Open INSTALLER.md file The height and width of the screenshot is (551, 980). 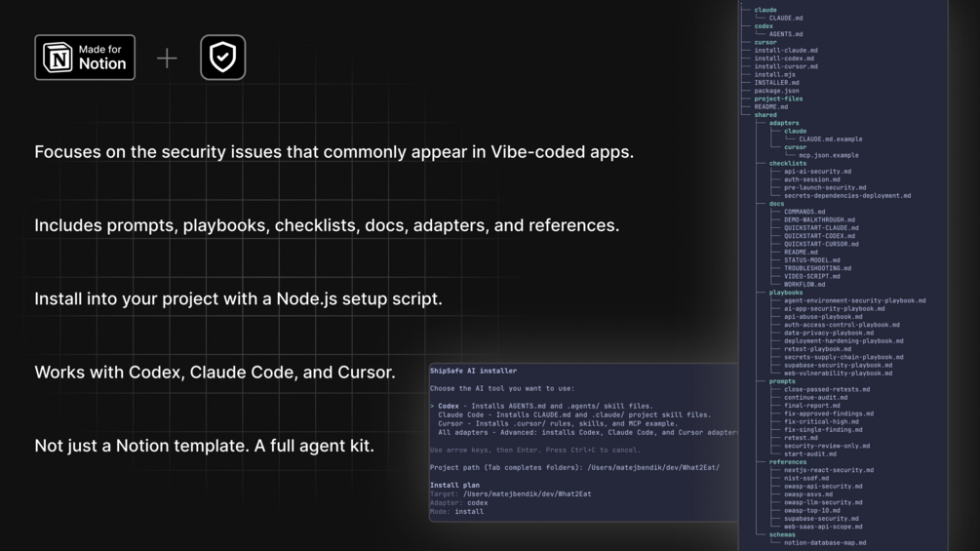point(776,83)
